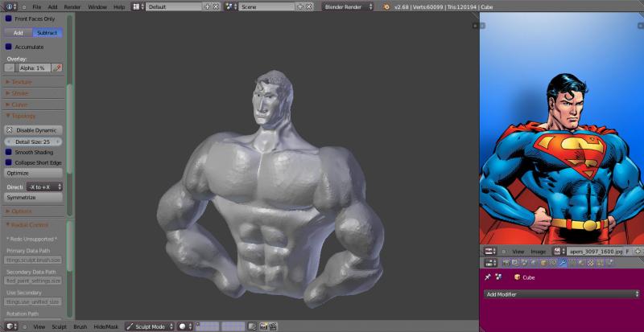The width and height of the screenshot is (644, 332).
Task: Enable Collapse Short Edges checkbox
Action: 9,162
